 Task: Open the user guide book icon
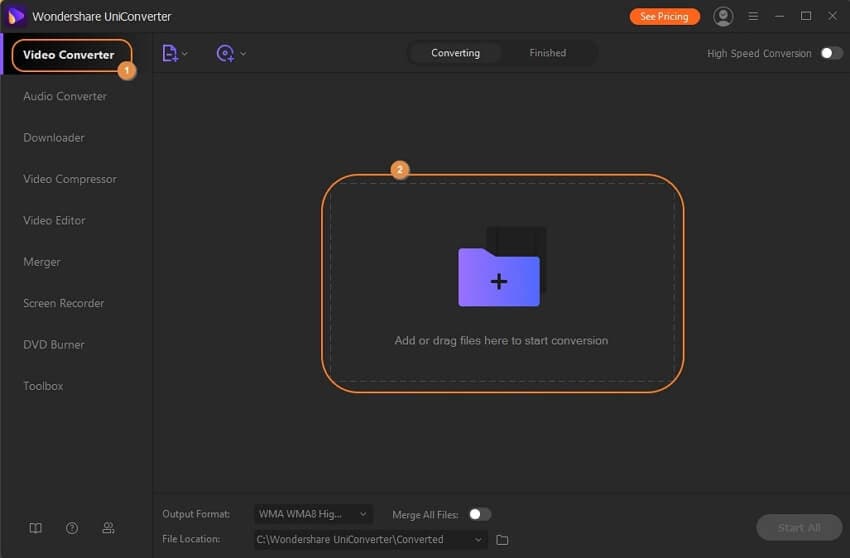coord(35,528)
